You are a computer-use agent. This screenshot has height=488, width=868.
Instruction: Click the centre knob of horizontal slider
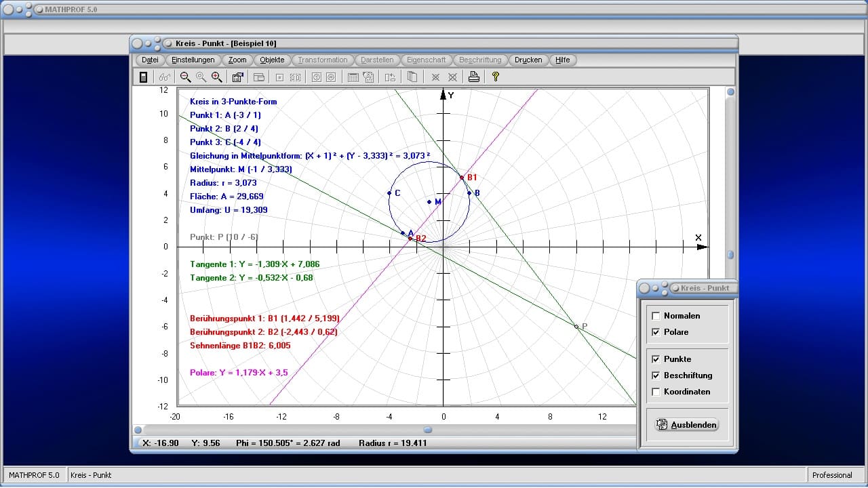pyautogui.click(x=428, y=430)
